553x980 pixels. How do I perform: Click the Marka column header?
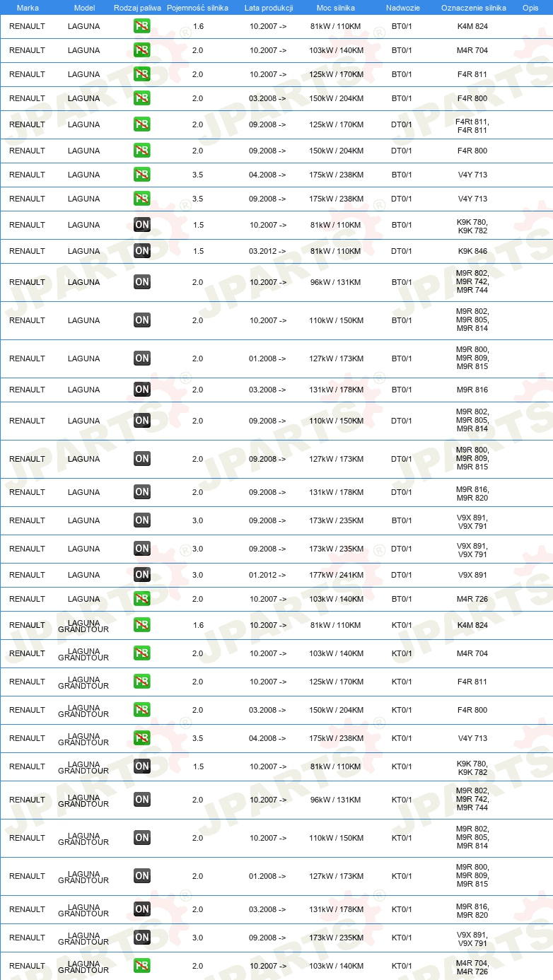point(28,8)
